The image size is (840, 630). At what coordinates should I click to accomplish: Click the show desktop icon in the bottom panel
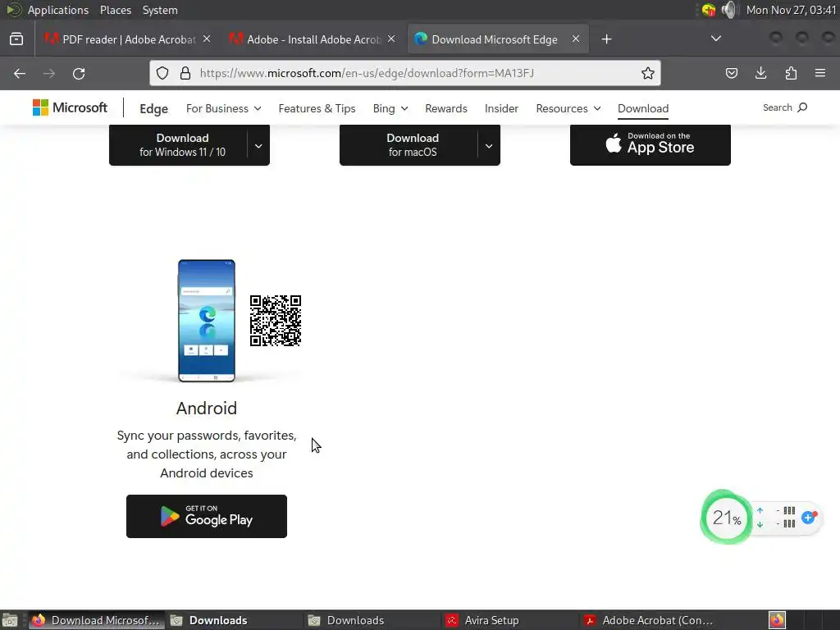click(10, 620)
